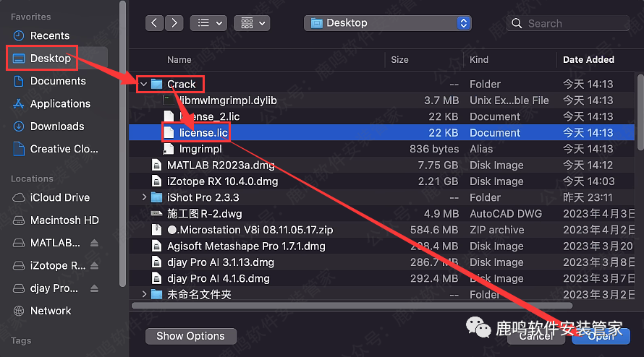The width and height of the screenshot is (644, 357).
Task: Click the iCloud Drive icon
Action: click(x=19, y=197)
